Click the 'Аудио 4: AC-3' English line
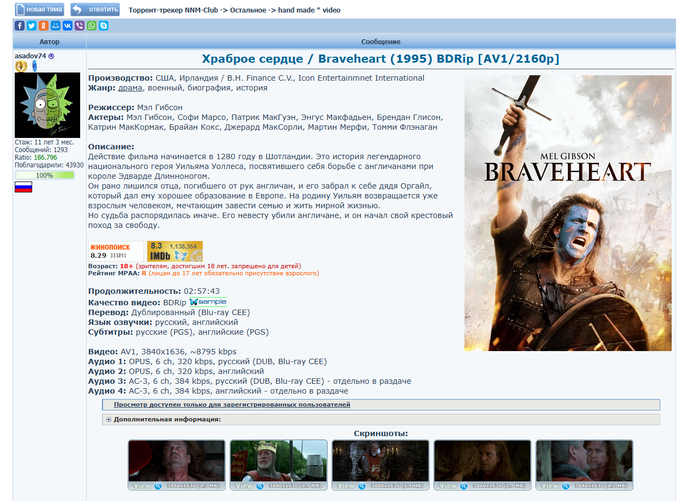 pyautogui.click(x=218, y=391)
